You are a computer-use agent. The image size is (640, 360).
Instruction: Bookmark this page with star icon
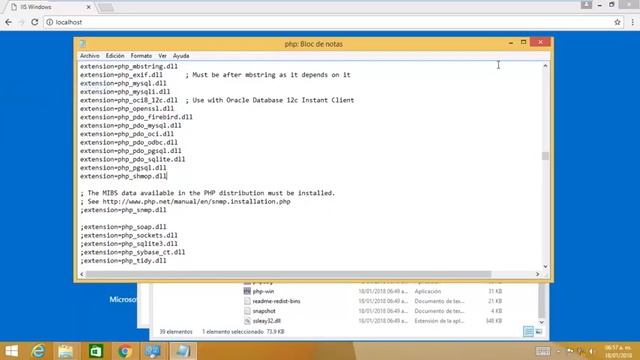pyautogui.click(x=617, y=22)
